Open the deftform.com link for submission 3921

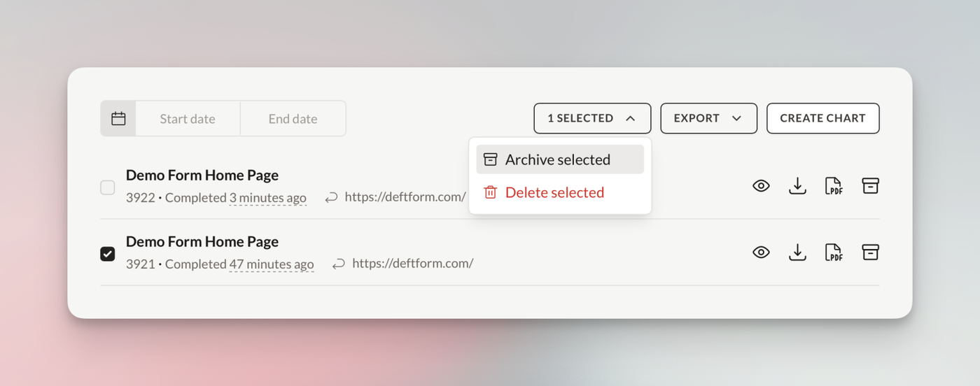point(412,264)
